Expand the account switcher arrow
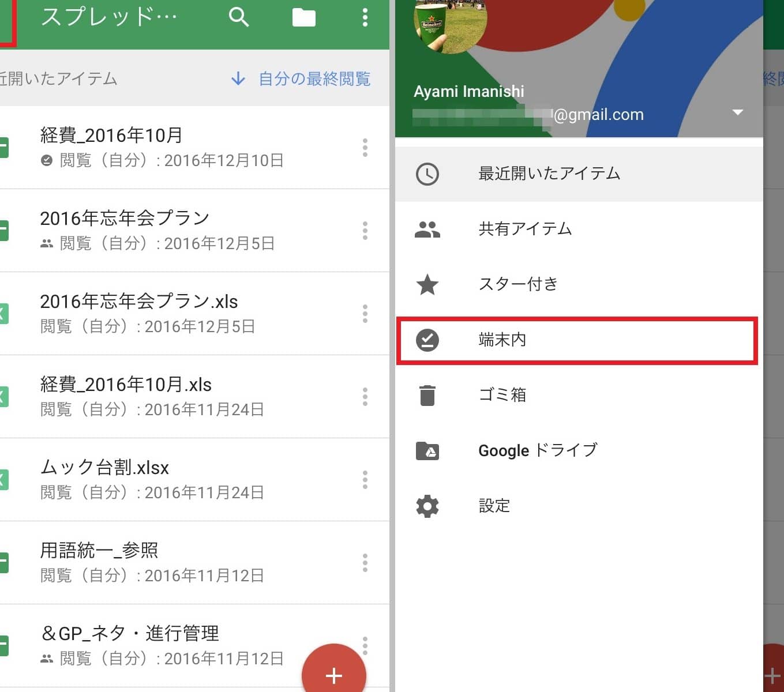The image size is (784, 692). pyautogui.click(x=737, y=112)
